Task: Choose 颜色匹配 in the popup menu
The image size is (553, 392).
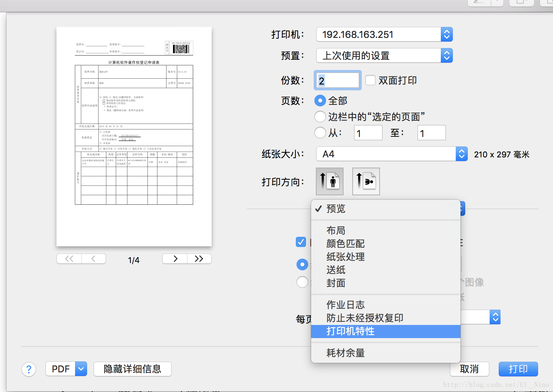Action: pos(386,244)
